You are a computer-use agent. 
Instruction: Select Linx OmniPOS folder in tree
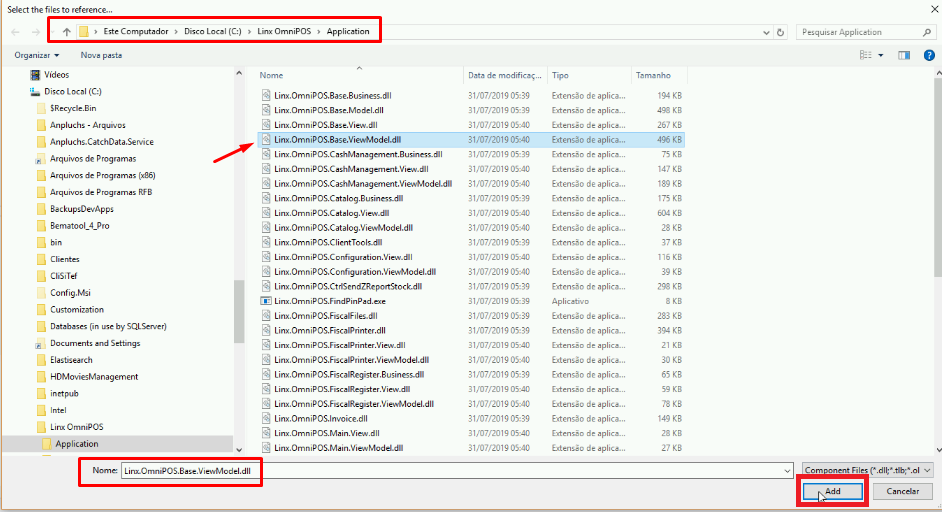click(76, 427)
